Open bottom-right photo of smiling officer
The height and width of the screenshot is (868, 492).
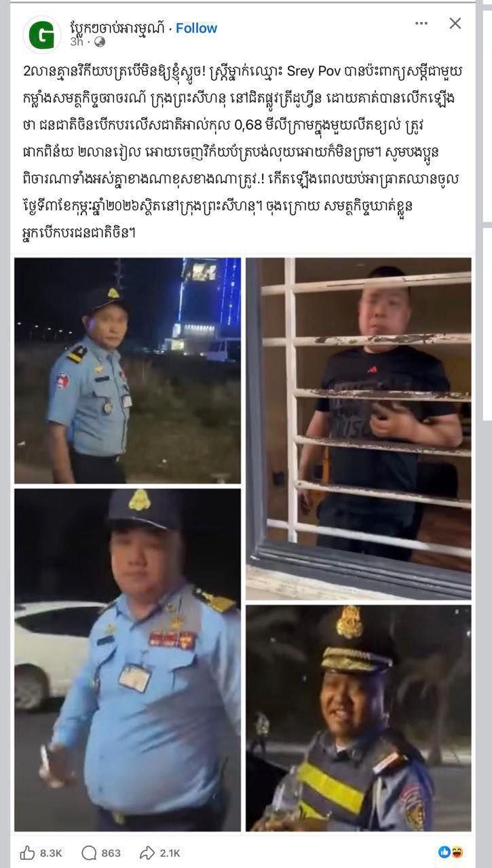pyautogui.click(x=358, y=718)
